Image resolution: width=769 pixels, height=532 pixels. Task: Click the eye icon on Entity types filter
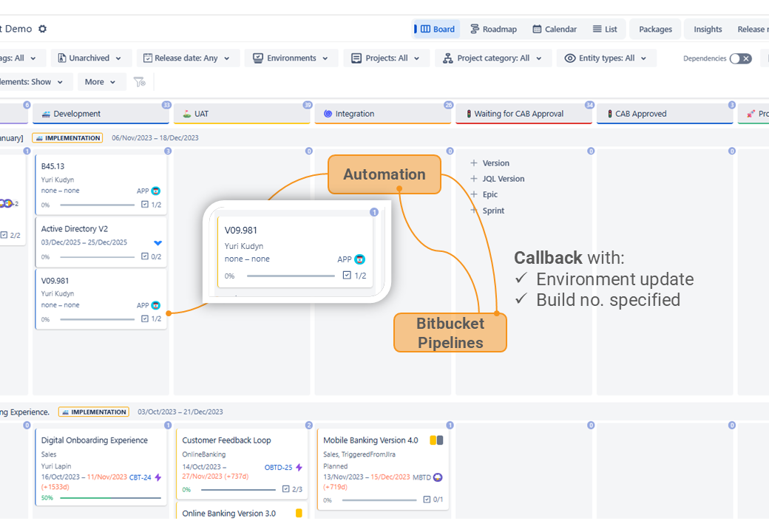(569, 57)
